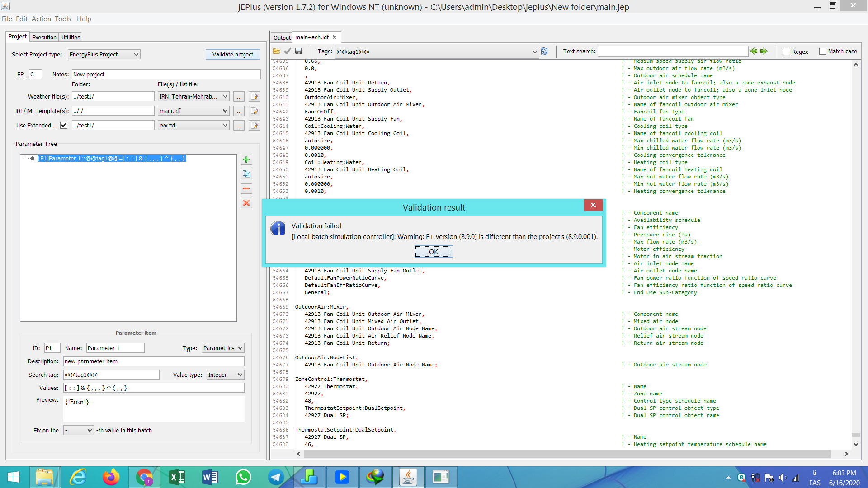Image resolution: width=868 pixels, height=488 pixels.
Task: Click the green plus add parameter icon
Action: (246, 160)
